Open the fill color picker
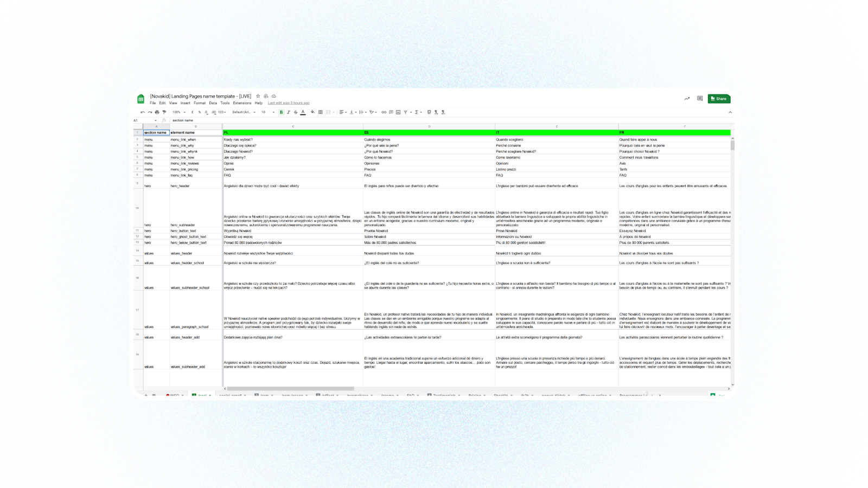Screen dimensions: 868x488 click(312, 112)
